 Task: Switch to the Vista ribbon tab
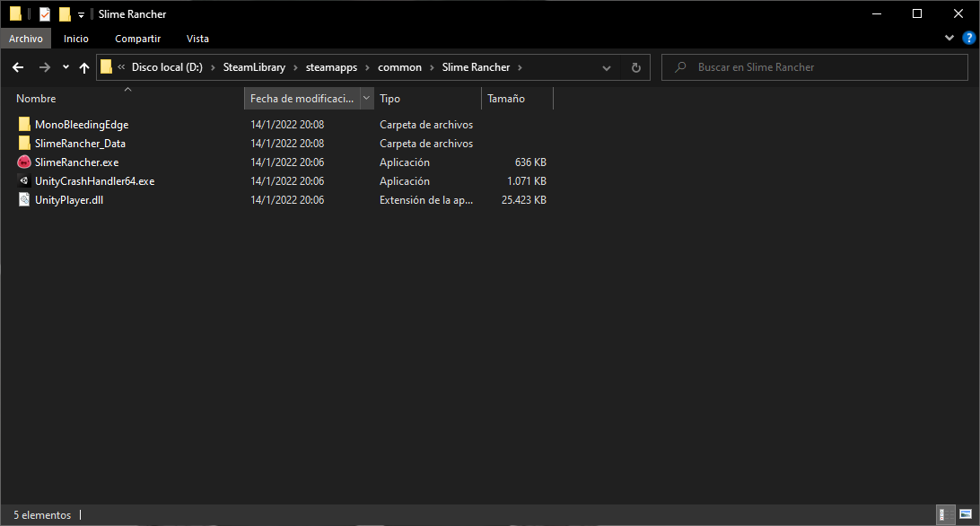click(197, 39)
